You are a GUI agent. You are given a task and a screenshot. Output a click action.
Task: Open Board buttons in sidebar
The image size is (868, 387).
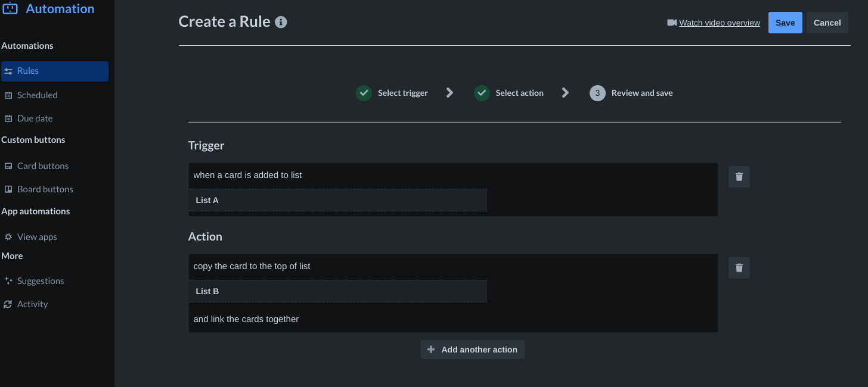click(45, 189)
